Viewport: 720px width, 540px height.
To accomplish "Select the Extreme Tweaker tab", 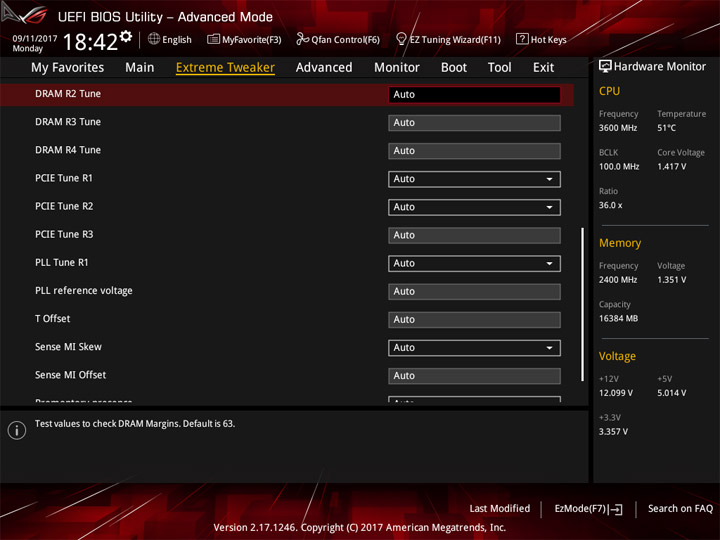I will (225, 68).
